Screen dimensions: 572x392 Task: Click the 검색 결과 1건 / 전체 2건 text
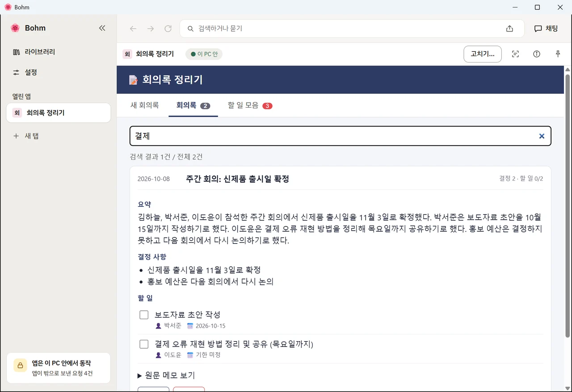[x=166, y=157]
